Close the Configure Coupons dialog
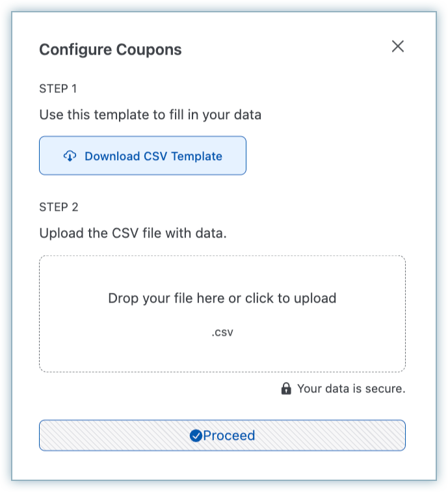This screenshot has height=492, width=448. click(397, 46)
